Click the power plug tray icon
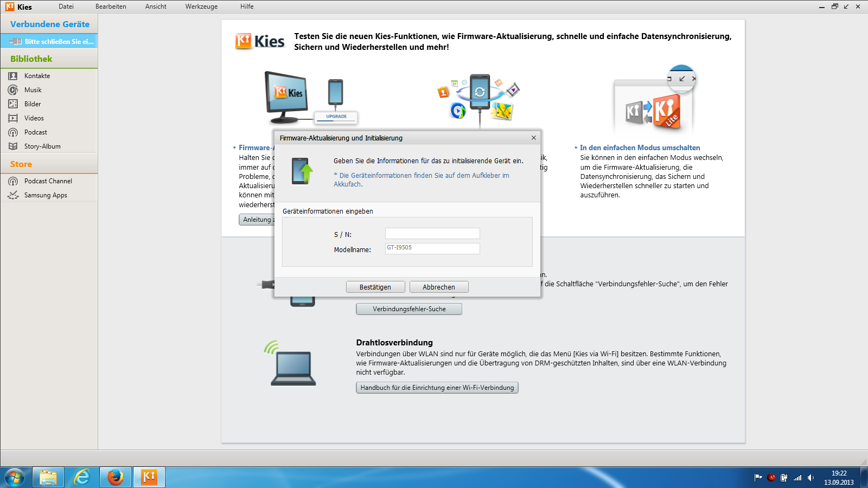Image resolution: width=868 pixels, height=488 pixels. 784,478
